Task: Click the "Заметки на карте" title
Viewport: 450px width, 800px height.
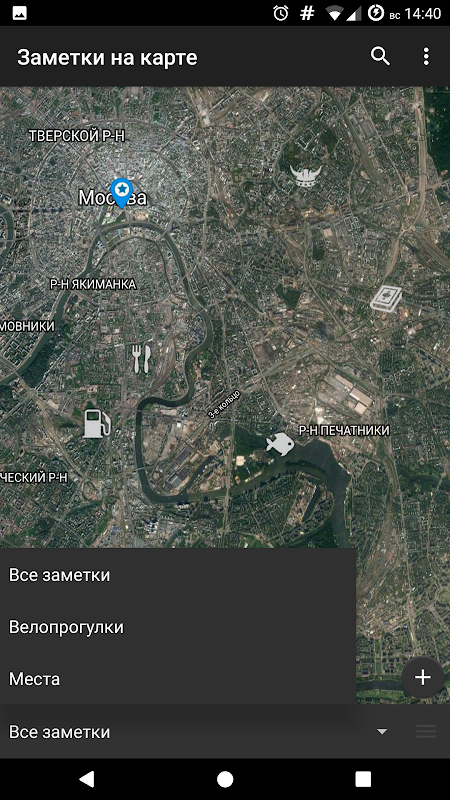Action: pyautogui.click(x=107, y=57)
